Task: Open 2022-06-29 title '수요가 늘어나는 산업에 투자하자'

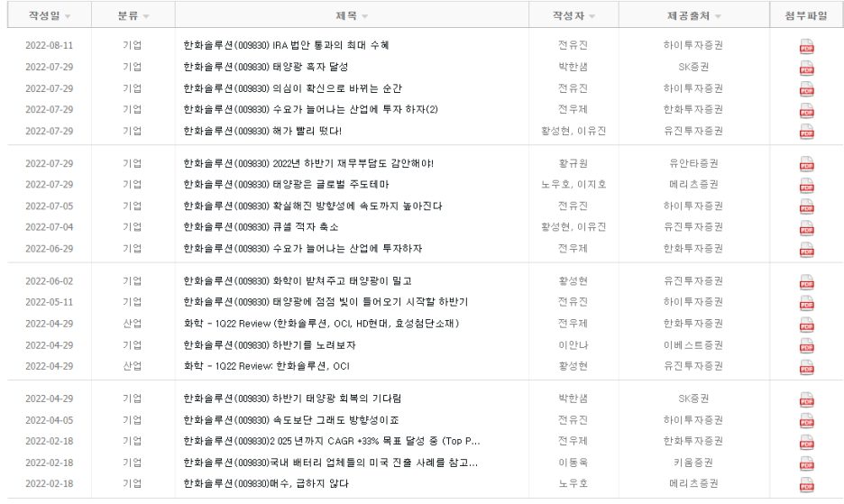Action: click(302, 248)
